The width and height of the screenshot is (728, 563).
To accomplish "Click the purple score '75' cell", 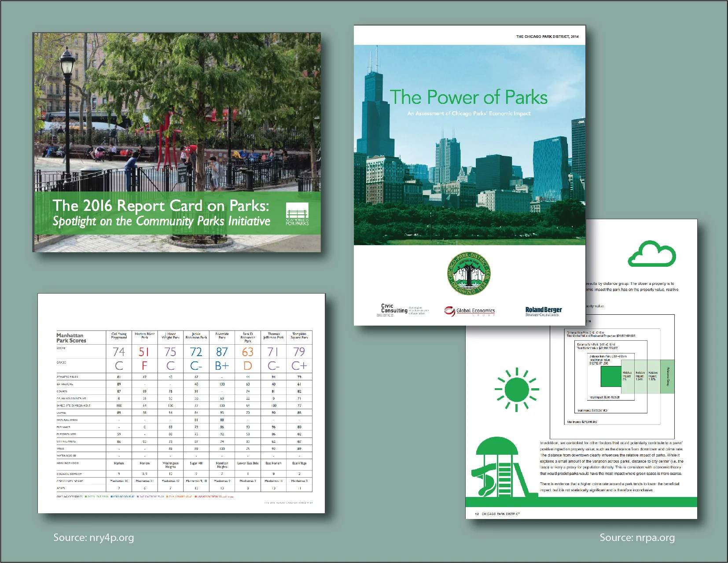I will click(x=170, y=352).
